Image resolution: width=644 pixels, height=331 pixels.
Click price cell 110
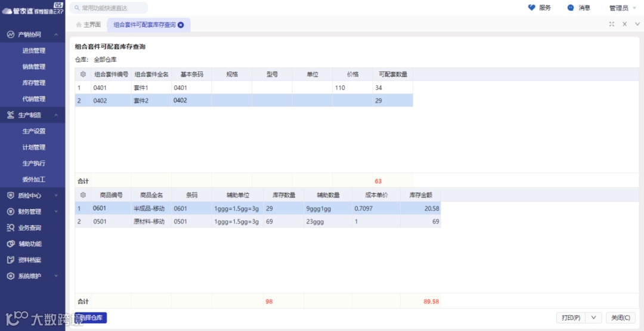point(352,88)
